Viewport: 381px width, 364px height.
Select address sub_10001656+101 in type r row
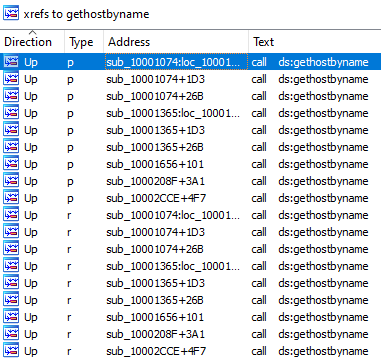[155, 317]
